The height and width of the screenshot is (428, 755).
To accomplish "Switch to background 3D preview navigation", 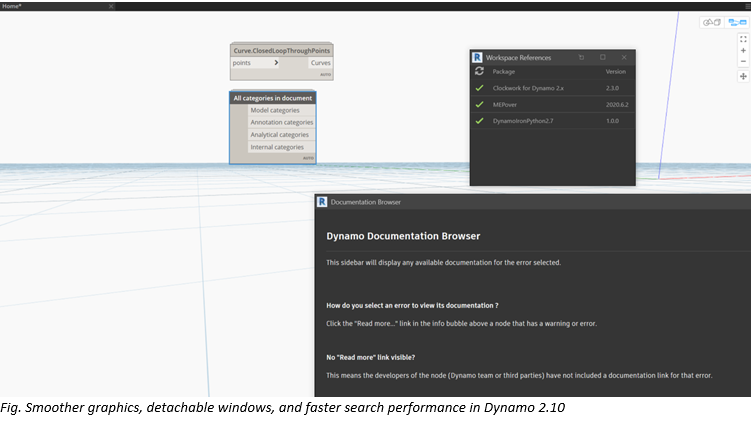I will tap(711, 23).
